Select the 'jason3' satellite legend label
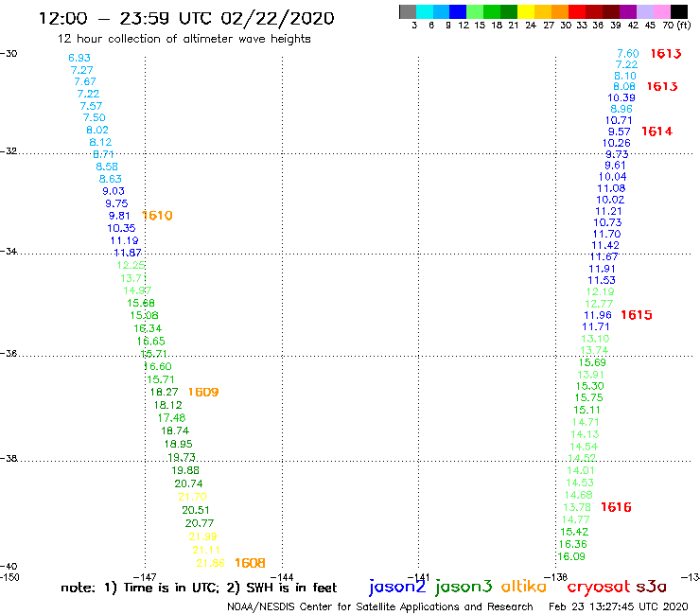The width and height of the screenshot is (700, 615). pos(464,587)
